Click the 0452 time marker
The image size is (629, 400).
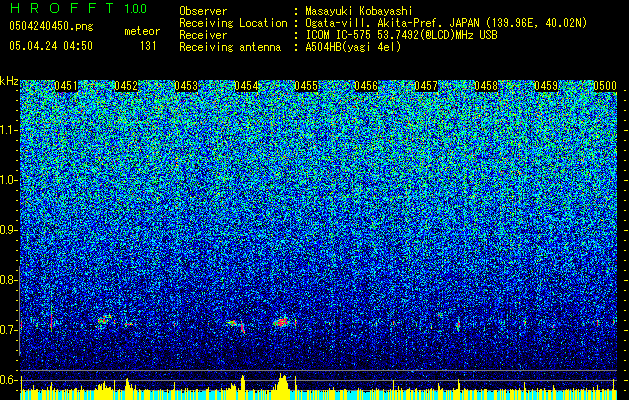pyautogui.click(x=126, y=86)
